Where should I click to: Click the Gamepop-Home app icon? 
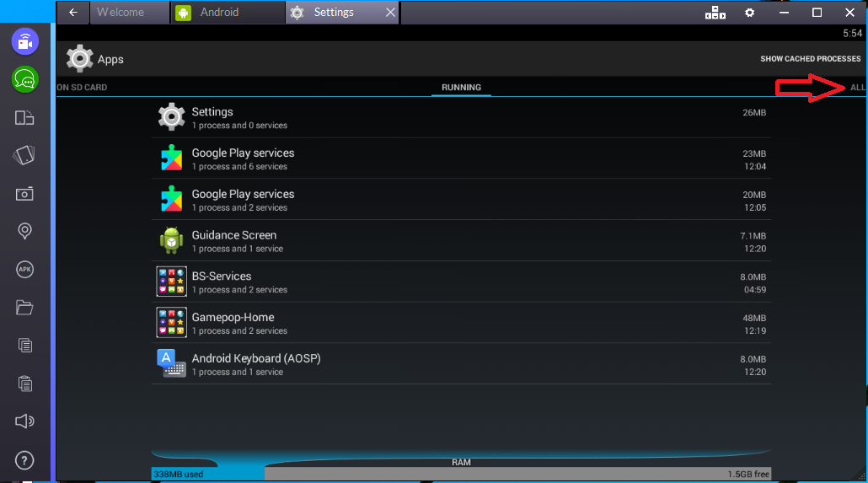172,322
